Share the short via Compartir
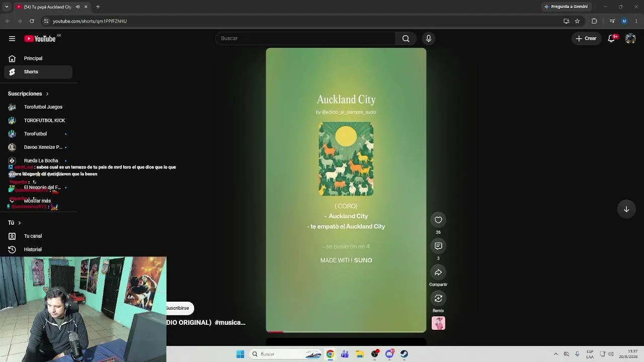The height and width of the screenshot is (362, 644). click(x=438, y=273)
